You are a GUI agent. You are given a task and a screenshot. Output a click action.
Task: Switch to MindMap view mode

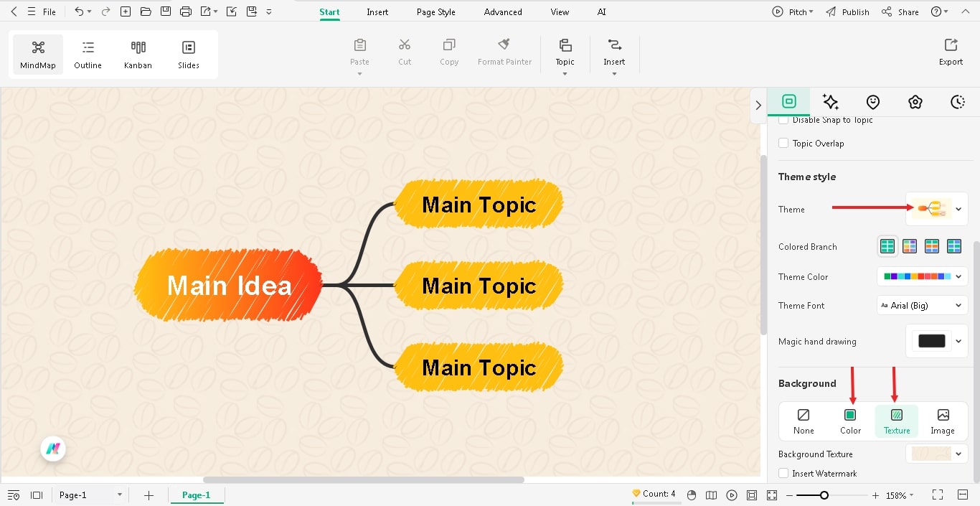pyautogui.click(x=38, y=55)
